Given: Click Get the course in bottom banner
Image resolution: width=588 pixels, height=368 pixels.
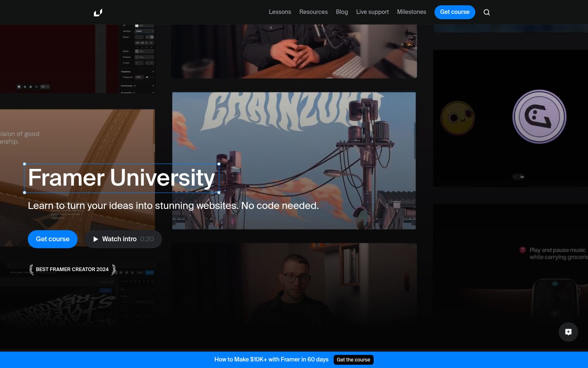Looking at the screenshot, I should (x=354, y=360).
